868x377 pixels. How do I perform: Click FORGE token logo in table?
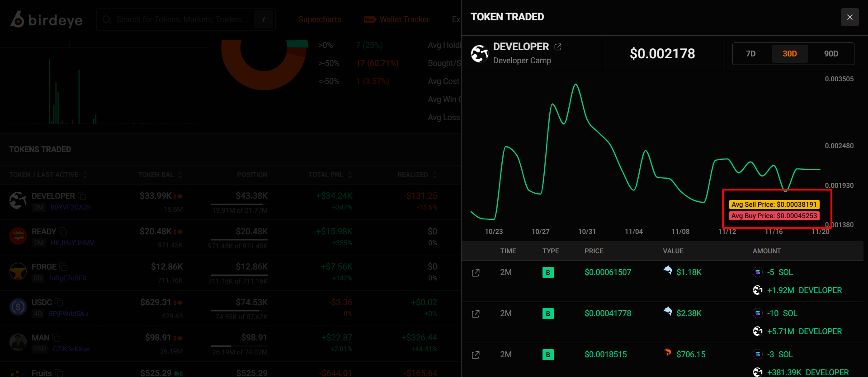pos(18,271)
